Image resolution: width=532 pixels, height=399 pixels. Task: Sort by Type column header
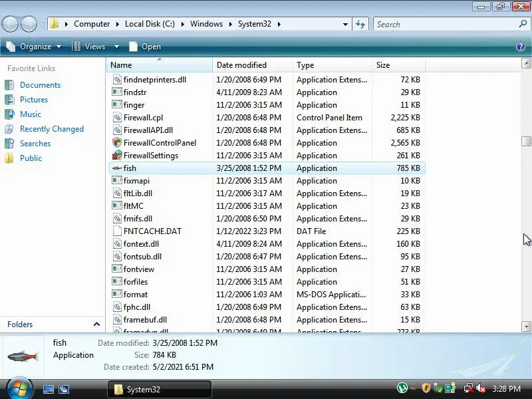coord(332,65)
